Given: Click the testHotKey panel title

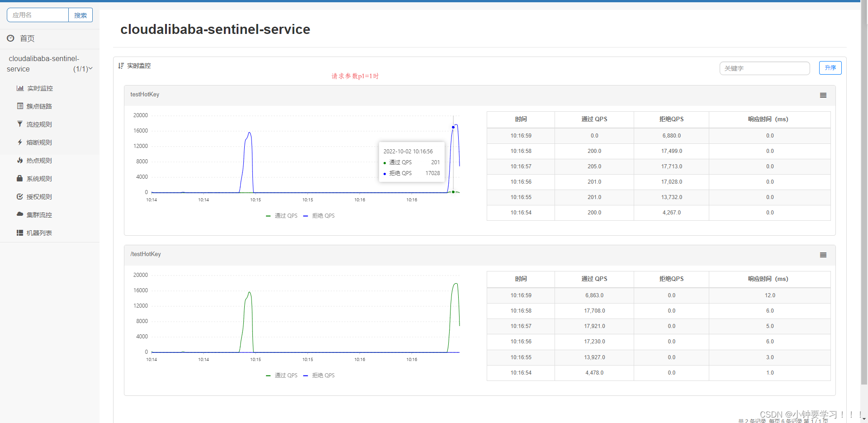Looking at the screenshot, I should tap(145, 95).
